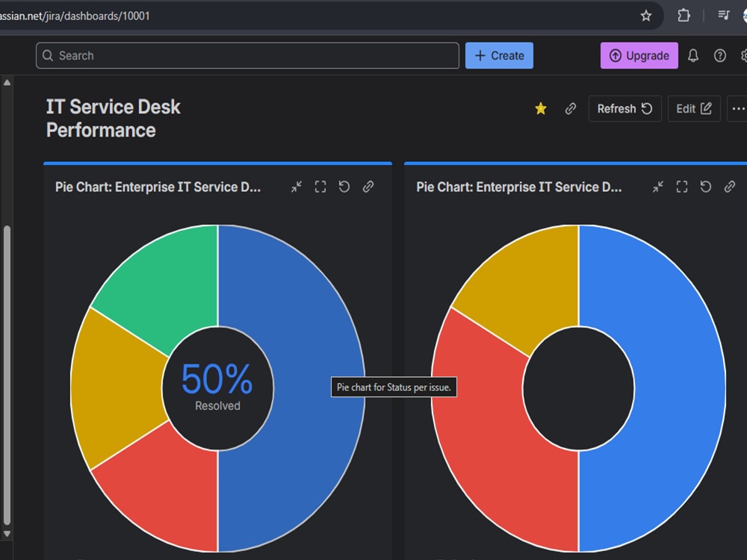The height and width of the screenshot is (560, 747).
Task: Copy link of the first pie chart gadget
Action: tap(368, 187)
